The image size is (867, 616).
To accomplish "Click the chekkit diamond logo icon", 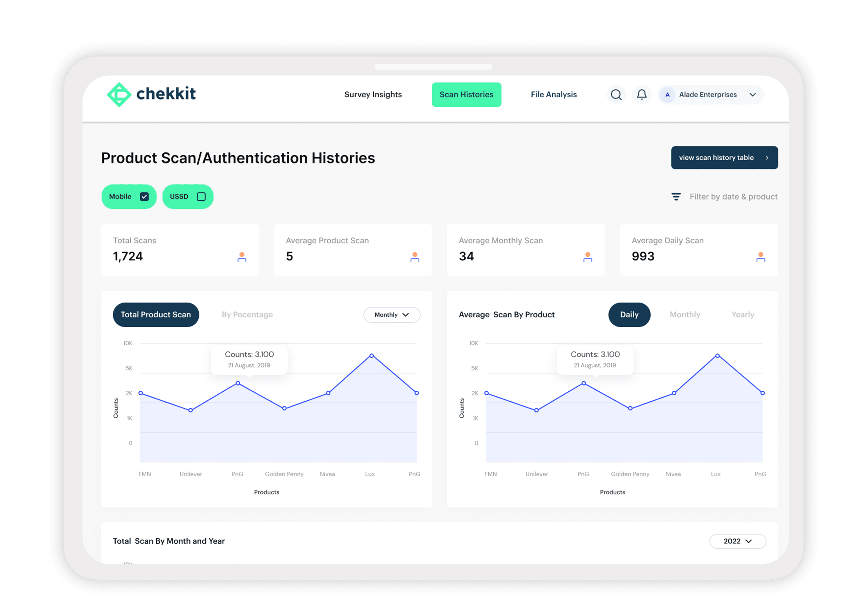I will tap(119, 94).
